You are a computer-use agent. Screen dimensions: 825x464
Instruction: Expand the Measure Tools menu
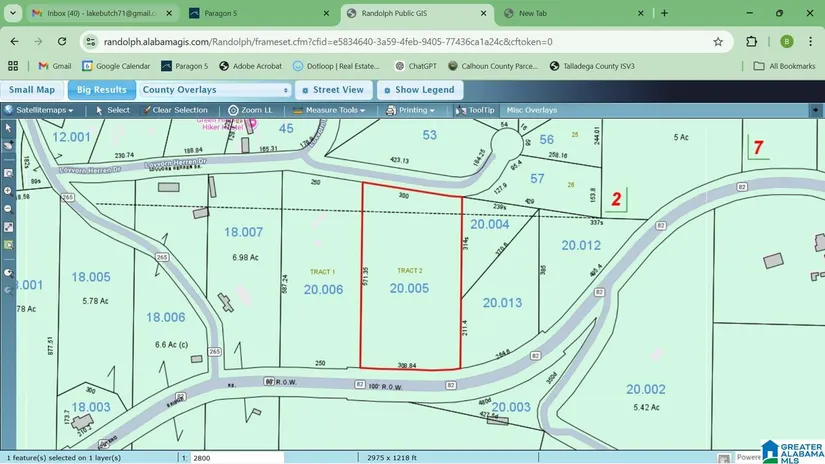coord(334,110)
